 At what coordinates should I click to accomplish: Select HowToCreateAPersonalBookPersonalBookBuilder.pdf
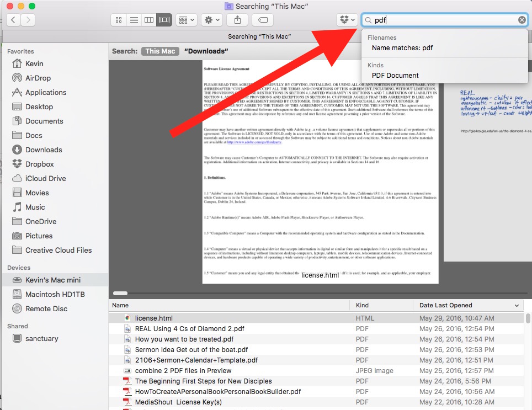click(316, 392)
